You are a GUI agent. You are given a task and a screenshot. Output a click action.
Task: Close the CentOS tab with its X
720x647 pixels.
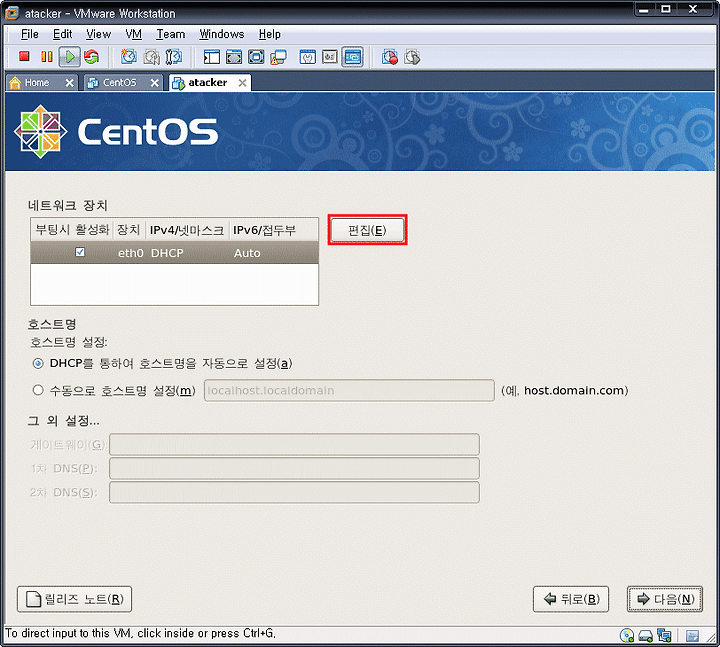click(155, 83)
